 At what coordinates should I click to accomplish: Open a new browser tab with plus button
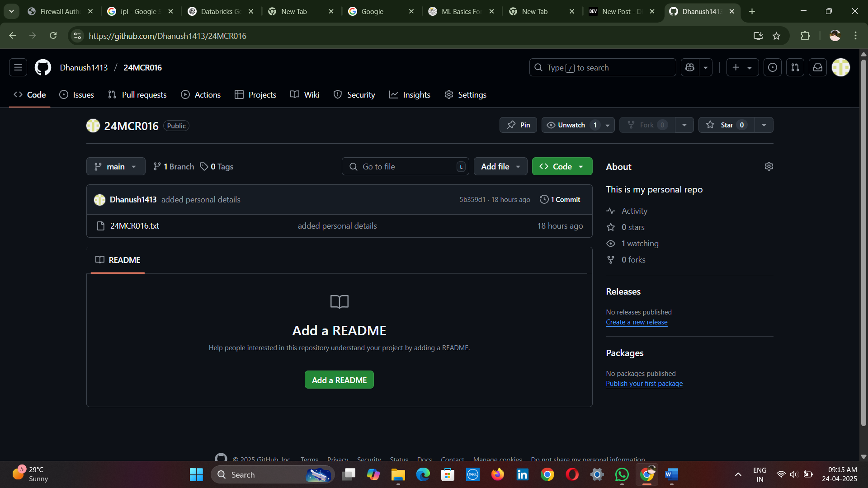[752, 11]
